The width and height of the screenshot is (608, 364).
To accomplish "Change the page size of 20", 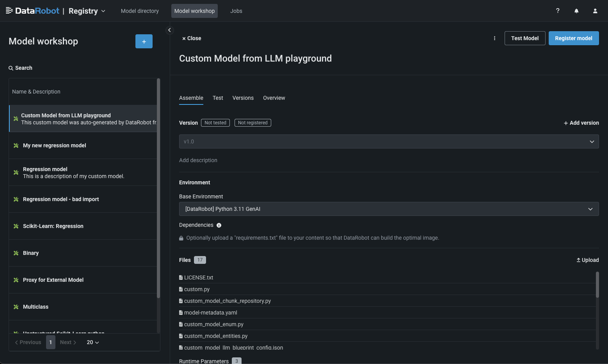I will (x=93, y=342).
